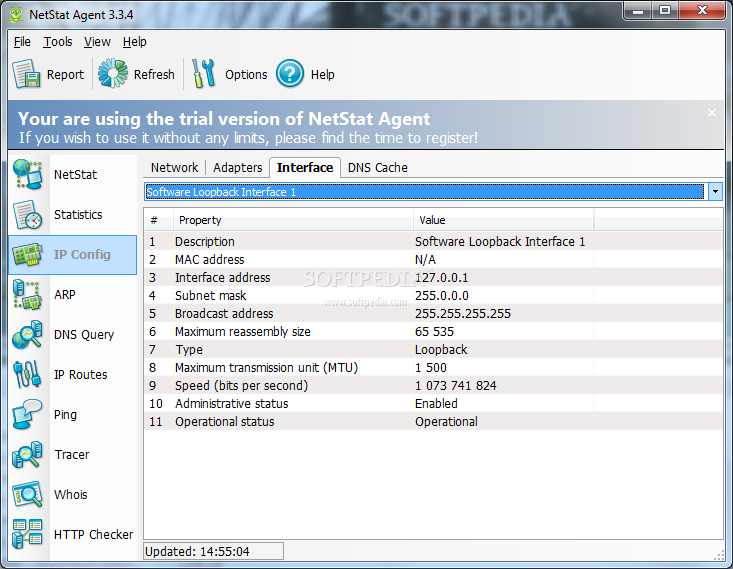Click the Value column header

click(x=503, y=220)
